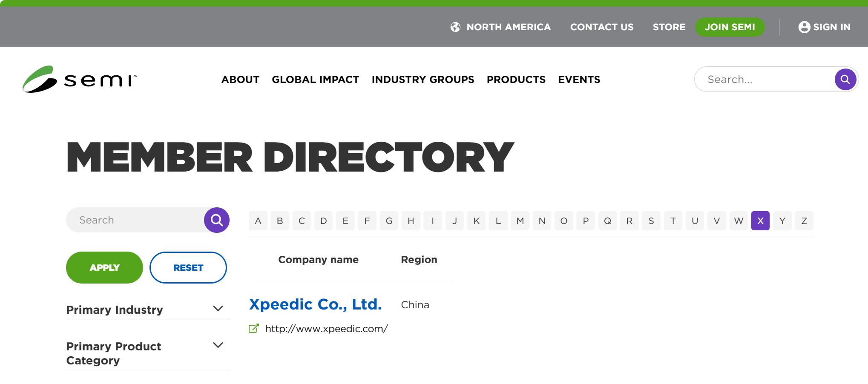Expand the Primary Product Category filter
This screenshot has height=384, width=868.
[218, 345]
